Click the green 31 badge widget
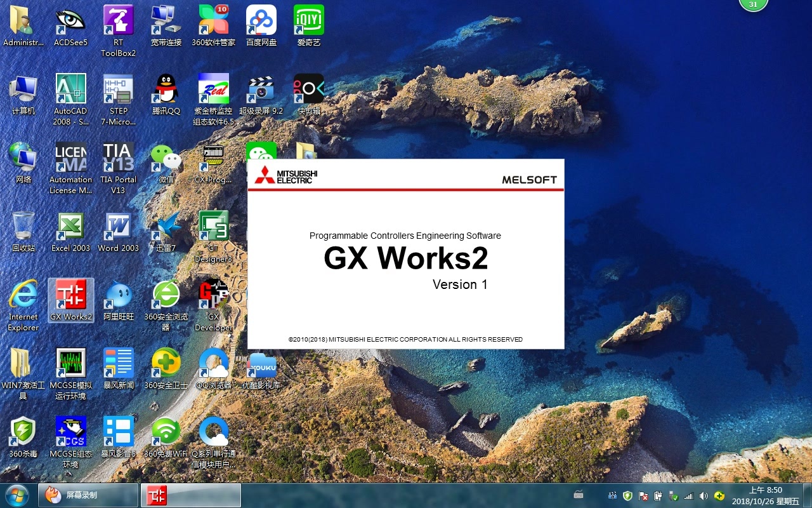 pos(754,4)
